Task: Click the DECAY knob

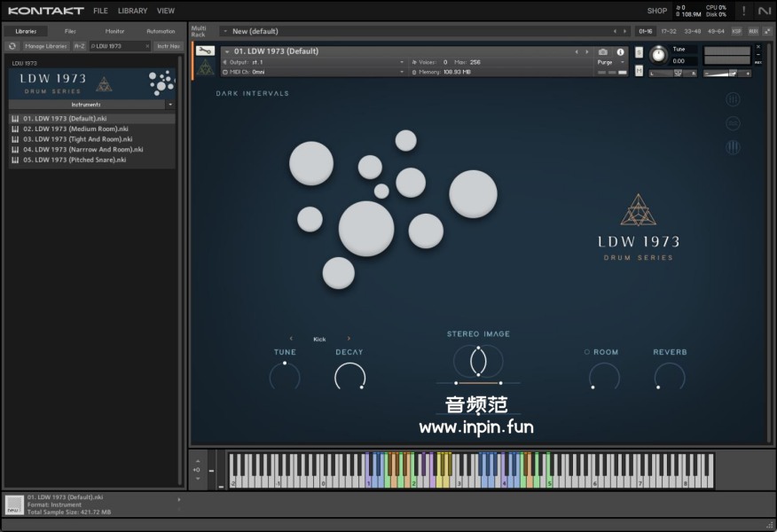Action: click(349, 378)
